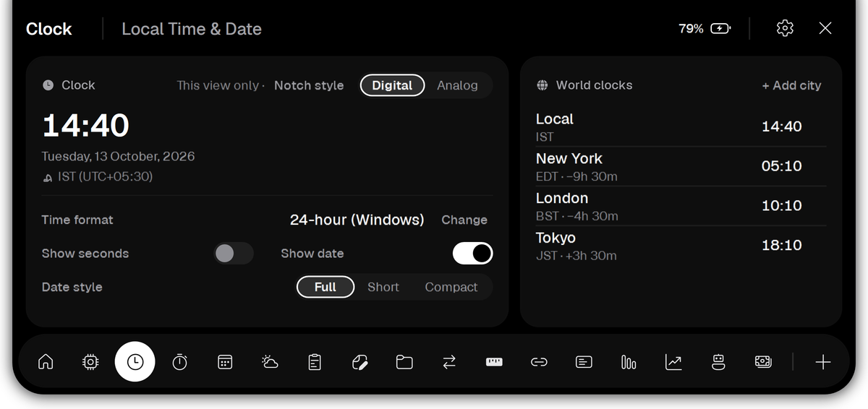
Task: Open the banknote money icon
Action: click(763, 362)
